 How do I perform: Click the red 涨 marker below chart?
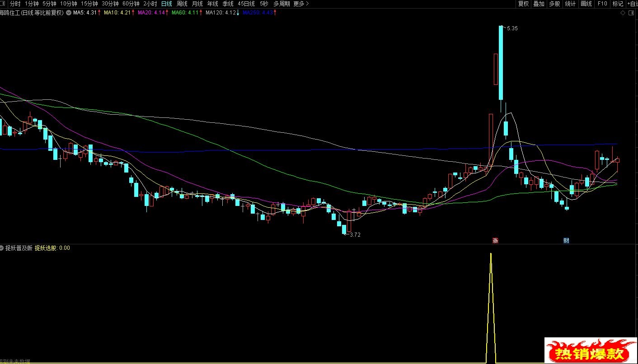coord(495,240)
